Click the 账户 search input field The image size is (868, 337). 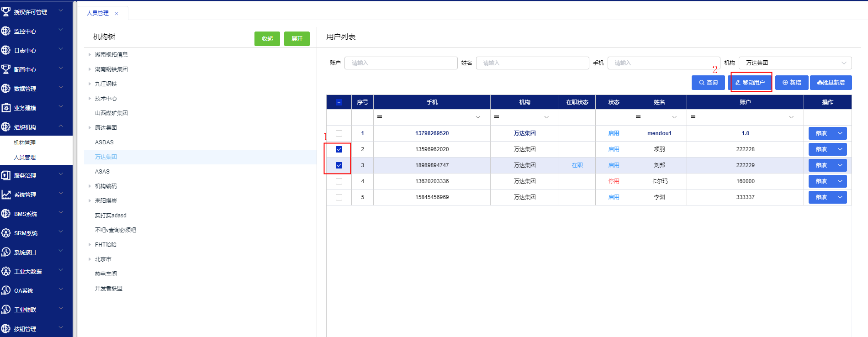[x=401, y=63]
